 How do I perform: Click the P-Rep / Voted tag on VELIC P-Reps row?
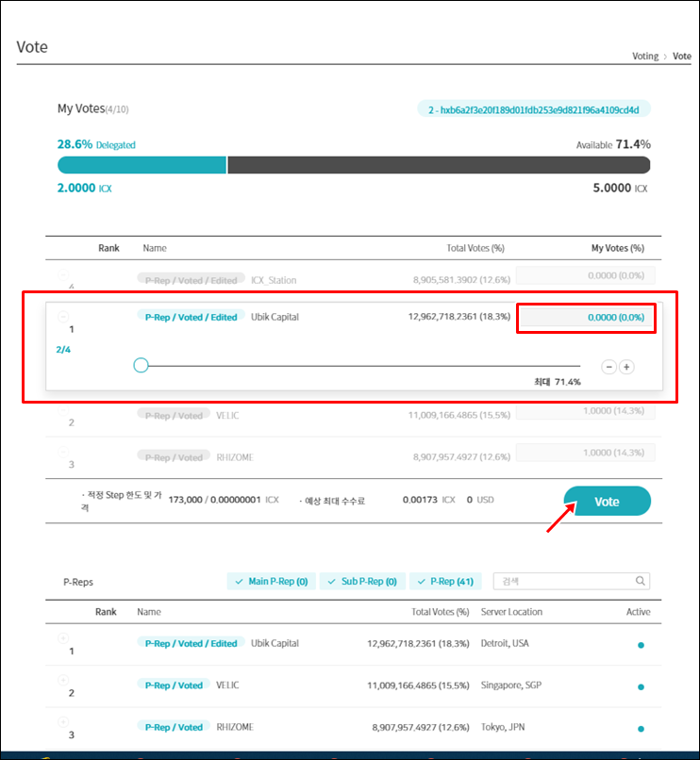(174, 685)
